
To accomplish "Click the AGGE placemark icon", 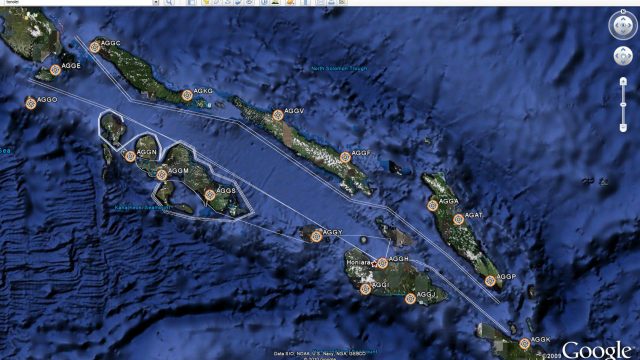I will coord(56,70).
